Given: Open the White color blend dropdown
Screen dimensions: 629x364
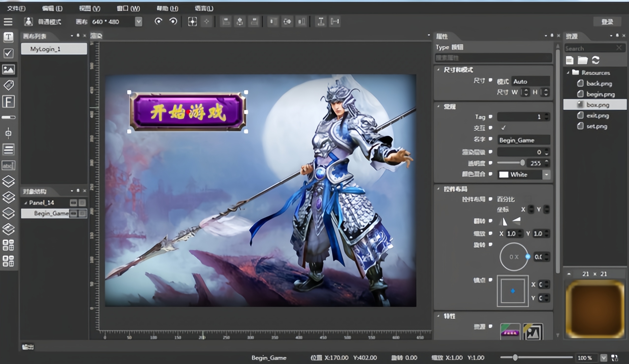Looking at the screenshot, I should 546,175.
